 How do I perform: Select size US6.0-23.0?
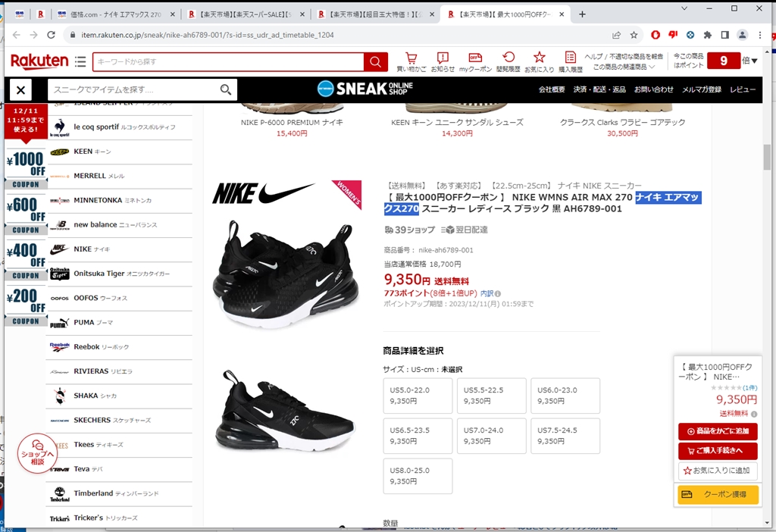(x=565, y=396)
